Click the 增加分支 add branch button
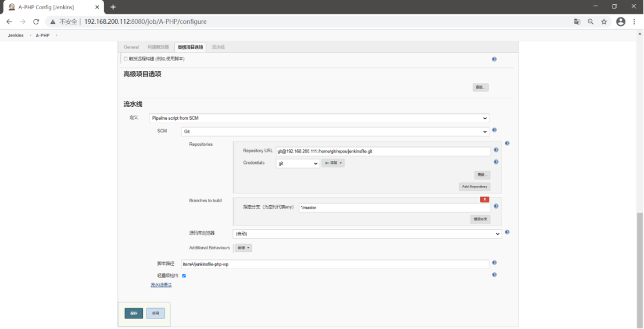 tap(480, 219)
